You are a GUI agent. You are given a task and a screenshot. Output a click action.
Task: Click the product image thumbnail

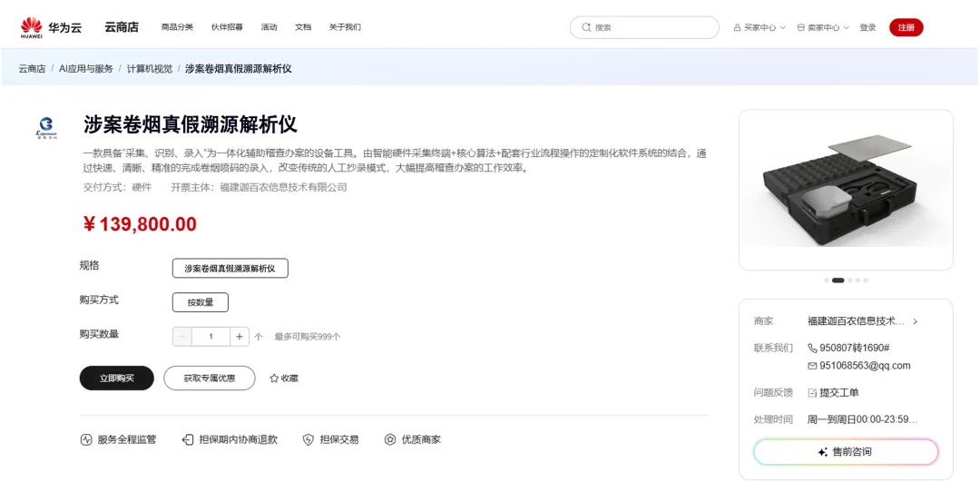(846, 190)
